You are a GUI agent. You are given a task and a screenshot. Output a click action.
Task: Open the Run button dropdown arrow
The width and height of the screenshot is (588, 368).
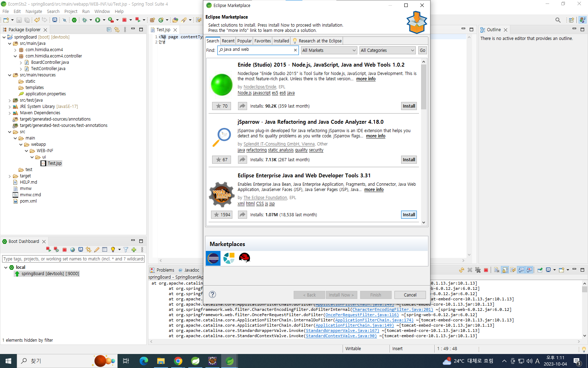point(104,20)
